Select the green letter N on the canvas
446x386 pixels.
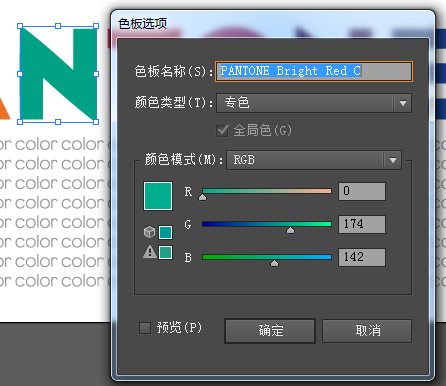[58, 74]
